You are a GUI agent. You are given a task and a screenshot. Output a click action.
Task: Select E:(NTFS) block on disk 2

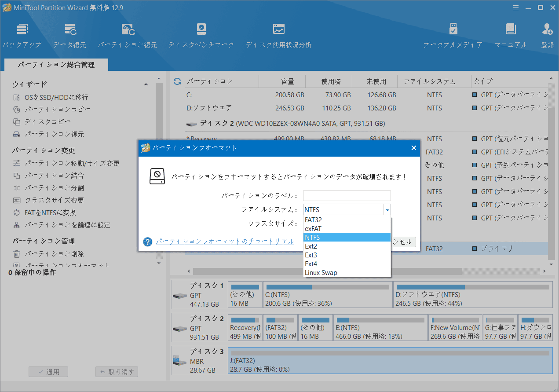380,328
